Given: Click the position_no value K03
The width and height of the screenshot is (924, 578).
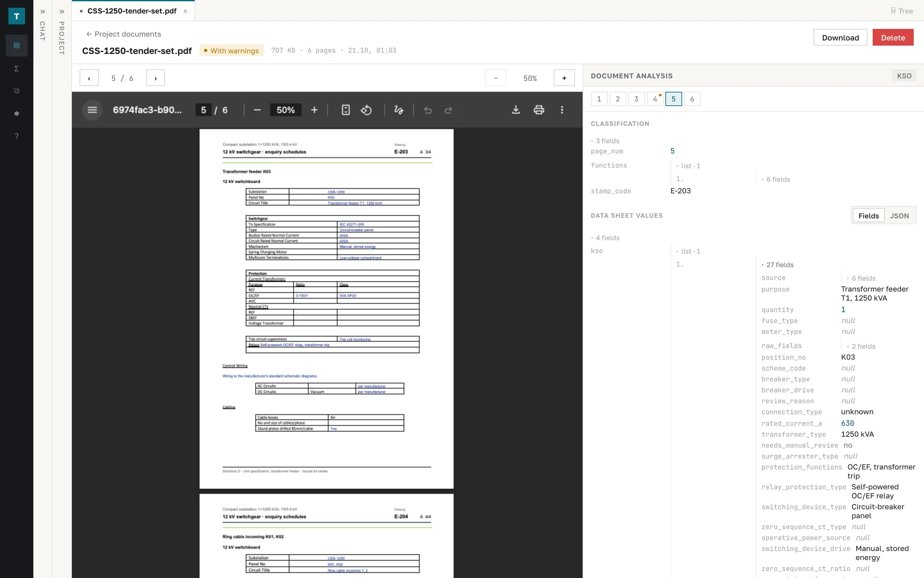Looking at the screenshot, I should [848, 357].
